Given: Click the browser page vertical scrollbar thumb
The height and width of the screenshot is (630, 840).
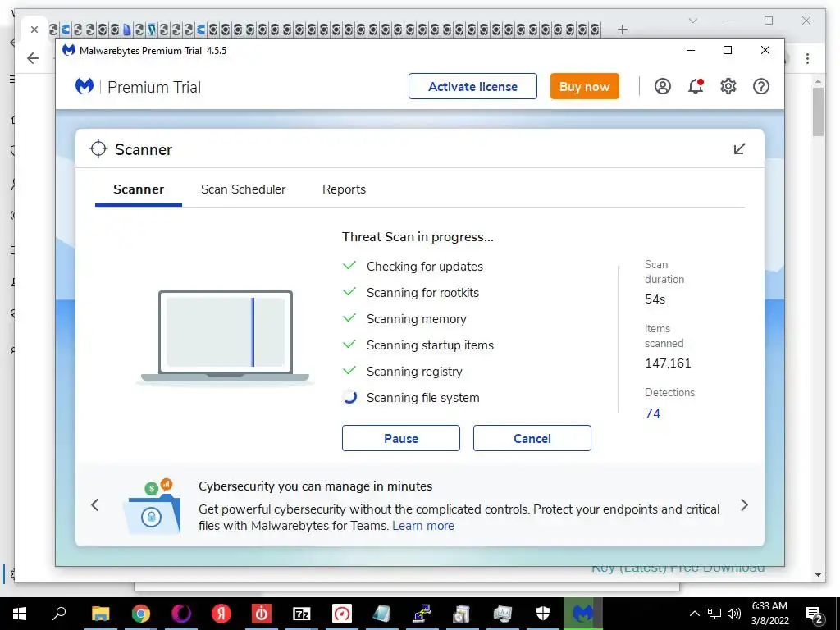Looking at the screenshot, I should click(x=818, y=112).
